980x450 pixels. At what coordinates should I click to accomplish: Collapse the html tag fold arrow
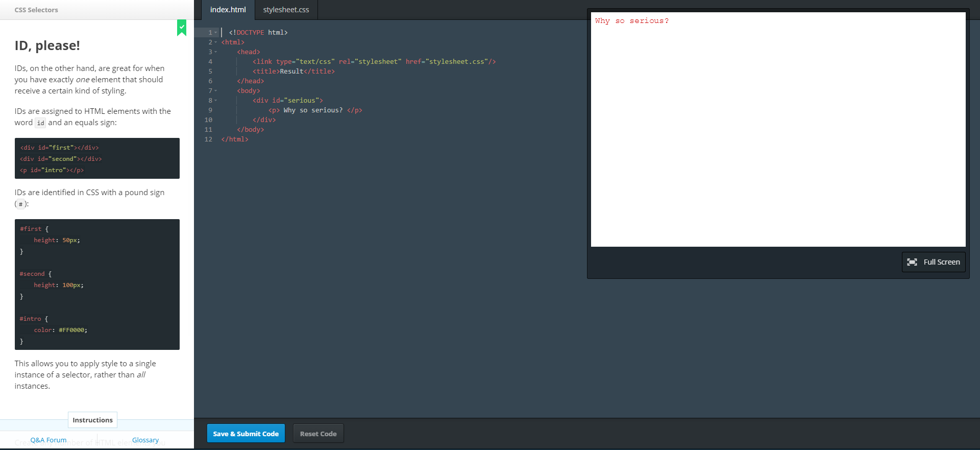click(x=216, y=42)
